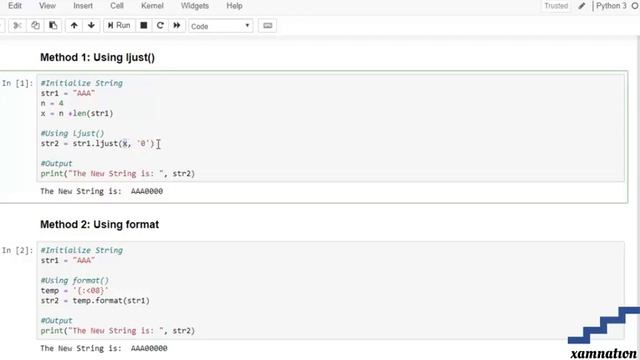640x360 pixels.
Task: Move selected cell up with arrow icon
Action: coord(74,26)
